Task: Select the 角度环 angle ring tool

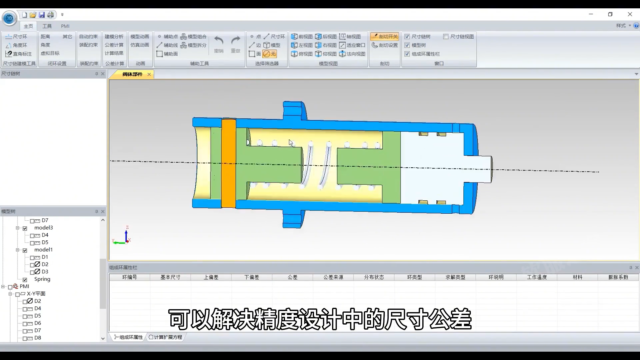Action: tap(16, 45)
